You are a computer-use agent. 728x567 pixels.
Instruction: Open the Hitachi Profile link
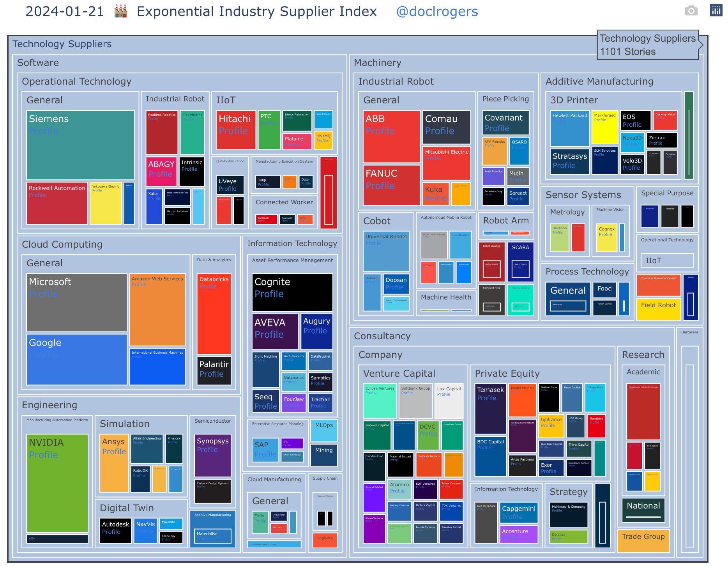point(233,131)
